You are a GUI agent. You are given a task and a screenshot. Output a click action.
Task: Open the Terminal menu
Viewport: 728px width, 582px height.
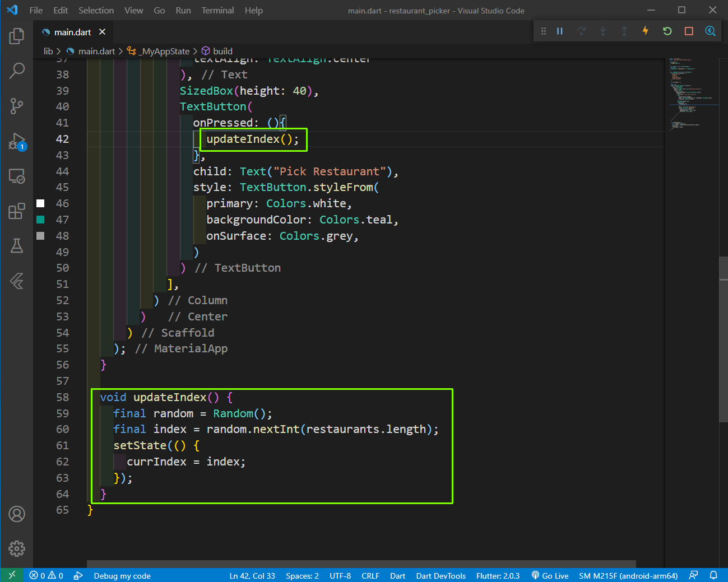tap(218, 10)
